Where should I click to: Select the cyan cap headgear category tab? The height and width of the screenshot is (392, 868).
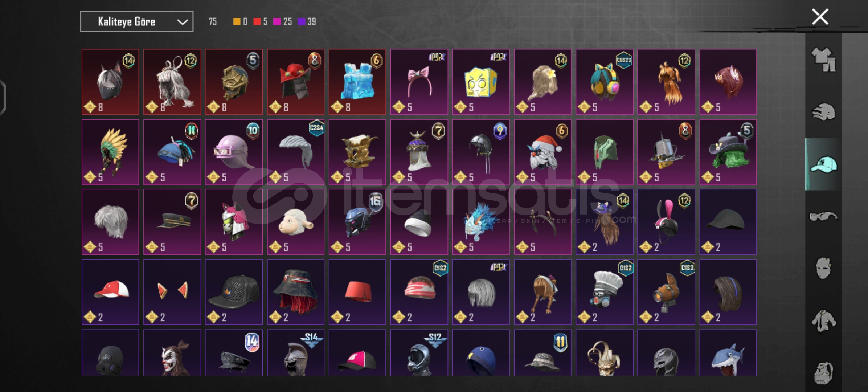(823, 164)
